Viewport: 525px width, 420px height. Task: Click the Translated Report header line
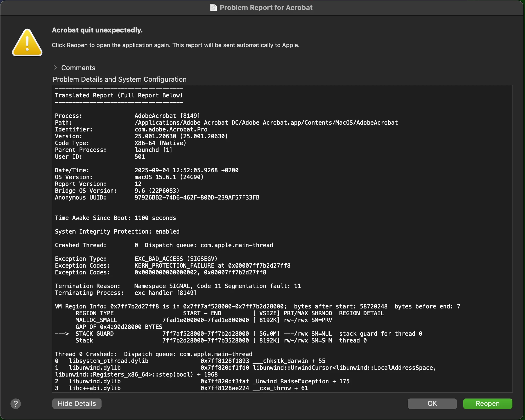pos(119,95)
